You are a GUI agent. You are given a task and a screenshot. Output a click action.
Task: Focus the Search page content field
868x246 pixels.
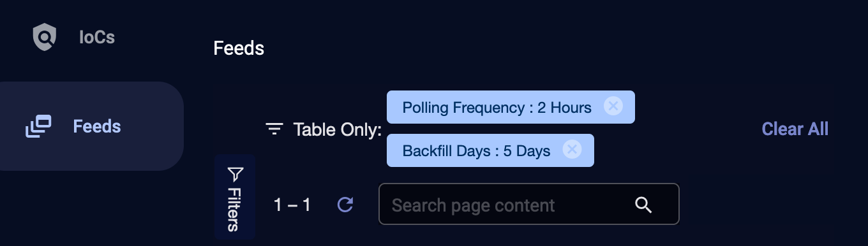pyautogui.click(x=528, y=205)
